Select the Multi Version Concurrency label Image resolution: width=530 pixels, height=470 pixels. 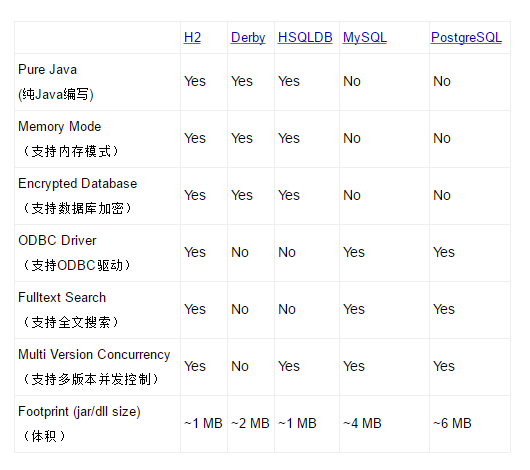click(94, 355)
